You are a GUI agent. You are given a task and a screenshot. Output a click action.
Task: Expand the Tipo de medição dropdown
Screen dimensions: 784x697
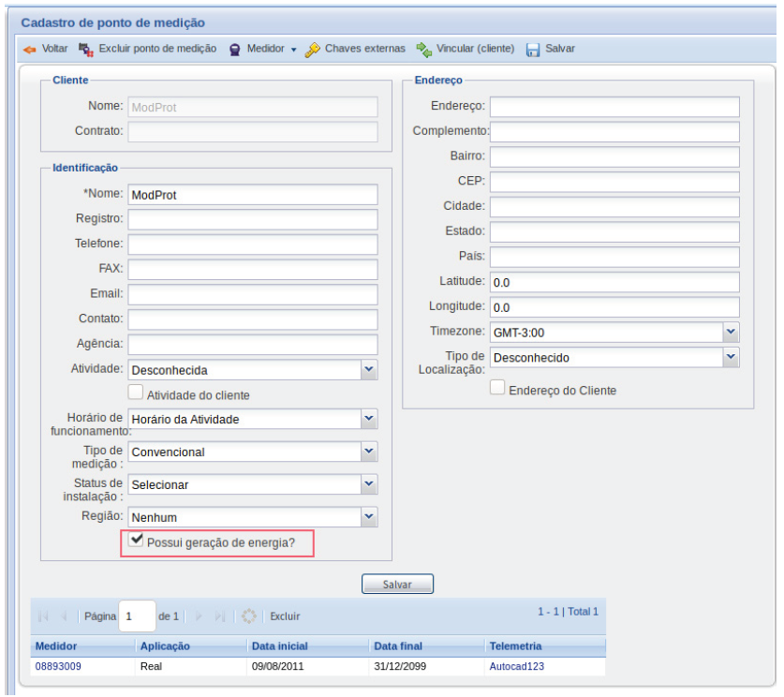click(x=369, y=452)
